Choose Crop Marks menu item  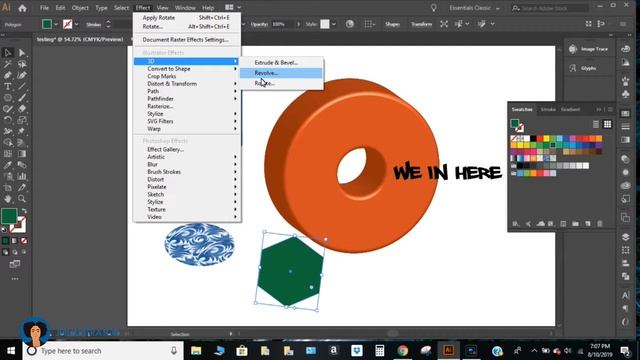pyautogui.click(x=187, y=76)
